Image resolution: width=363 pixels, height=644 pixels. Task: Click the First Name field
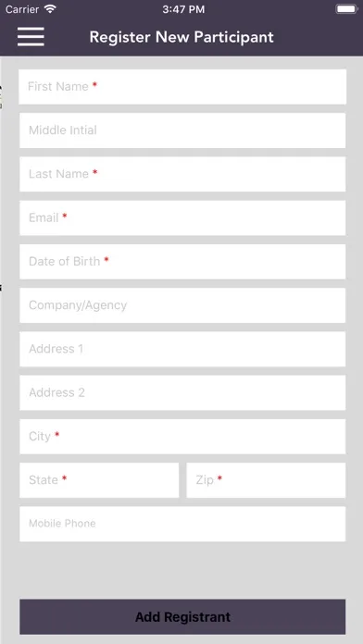point(182,87)
